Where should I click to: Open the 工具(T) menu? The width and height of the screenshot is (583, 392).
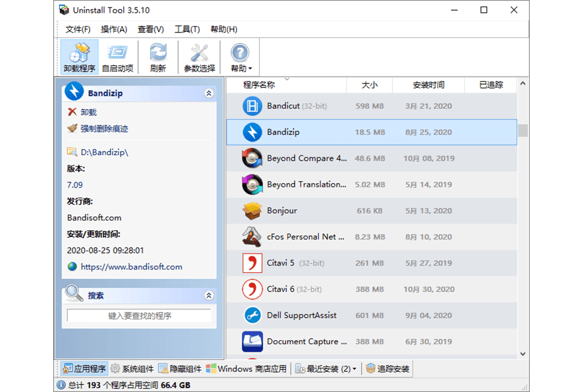187,29
